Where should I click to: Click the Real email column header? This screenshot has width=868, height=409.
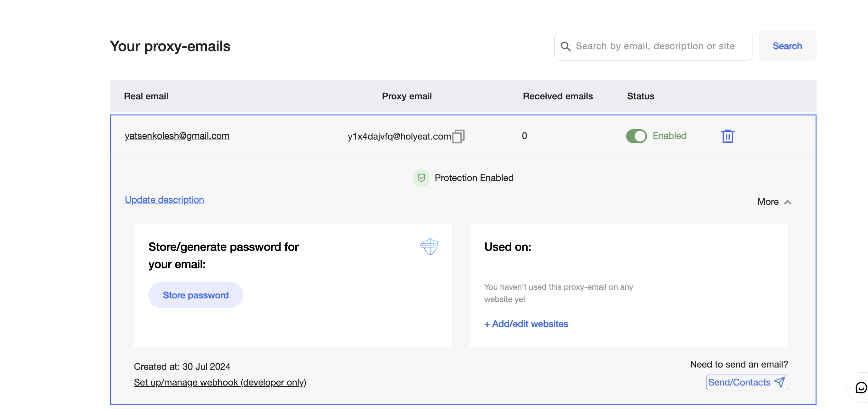pos(146,96)
